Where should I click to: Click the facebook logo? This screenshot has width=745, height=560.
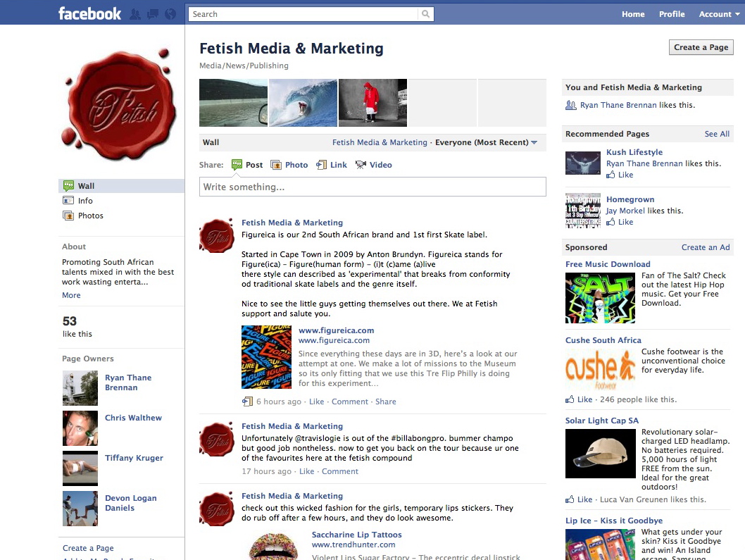click(x=90, y=14)
